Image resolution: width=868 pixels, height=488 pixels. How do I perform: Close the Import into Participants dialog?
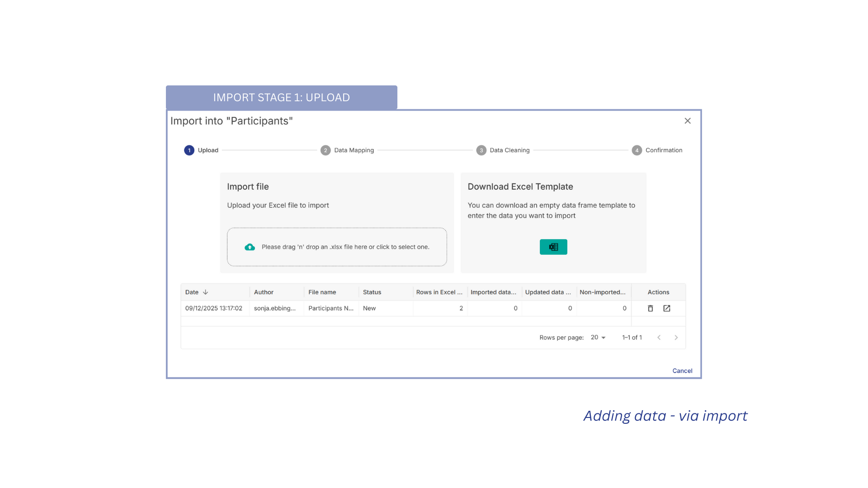tap(687, 121)
